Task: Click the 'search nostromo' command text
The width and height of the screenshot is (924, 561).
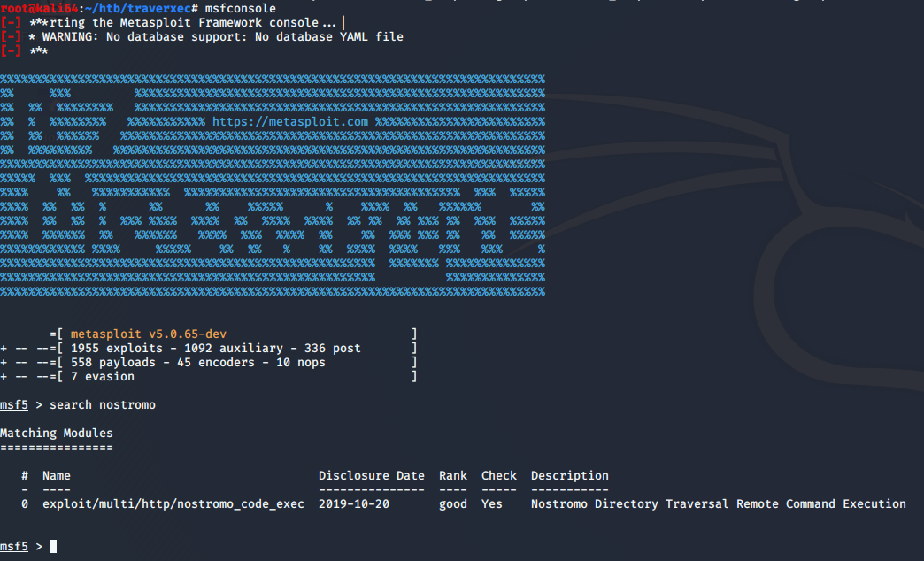Action: (103, 405)
